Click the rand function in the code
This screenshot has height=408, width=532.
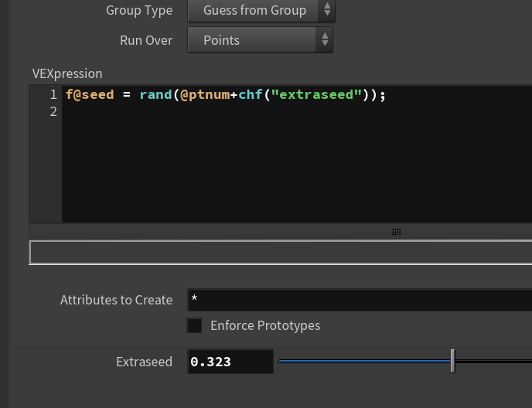[x=155, y=94]
